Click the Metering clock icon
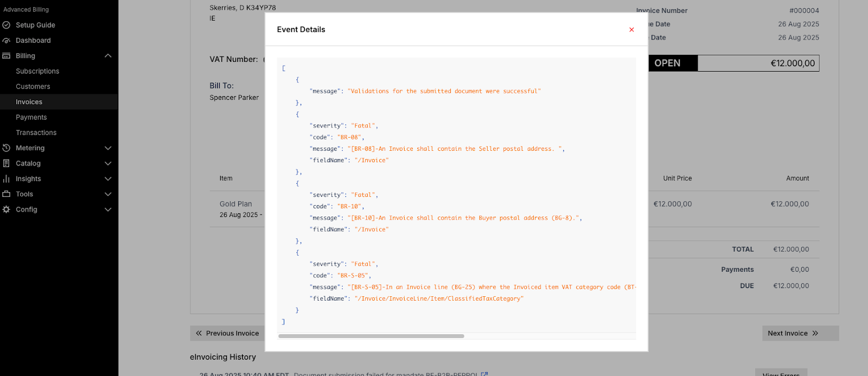This screenshot has height=376, width=868. click(x=7, y=148)
